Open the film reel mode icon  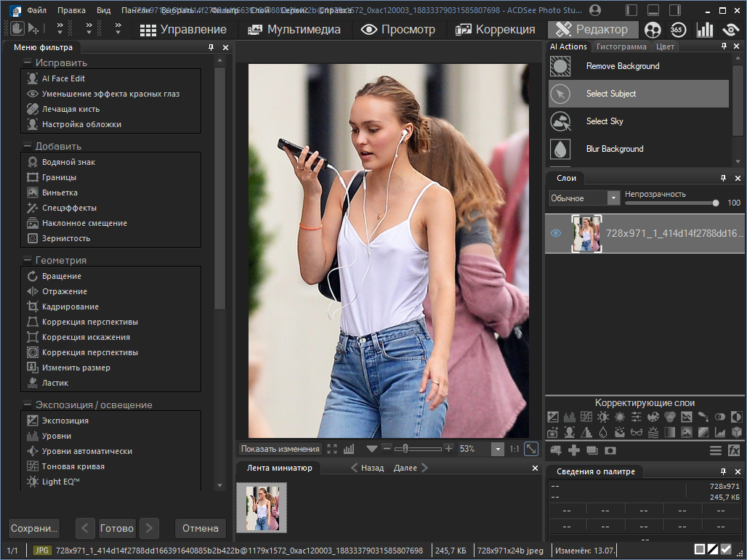point(653,30)
